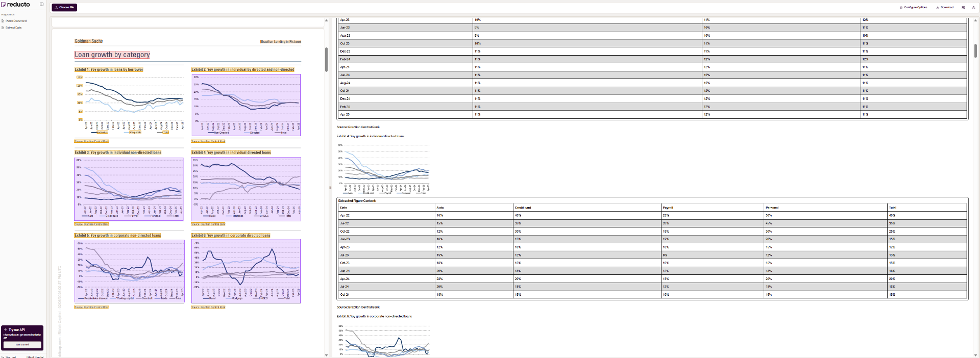The height and width of the screenshot is (358, 980).
Task: Select the Exhibit 3 individual non-directed chart
Action: 129,189
